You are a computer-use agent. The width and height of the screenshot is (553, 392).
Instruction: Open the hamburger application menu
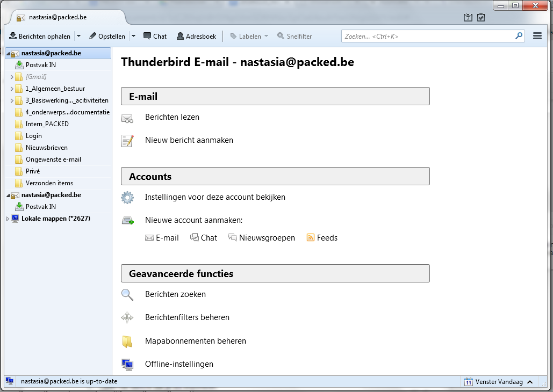pyautogui.click(x=537, y=36)
